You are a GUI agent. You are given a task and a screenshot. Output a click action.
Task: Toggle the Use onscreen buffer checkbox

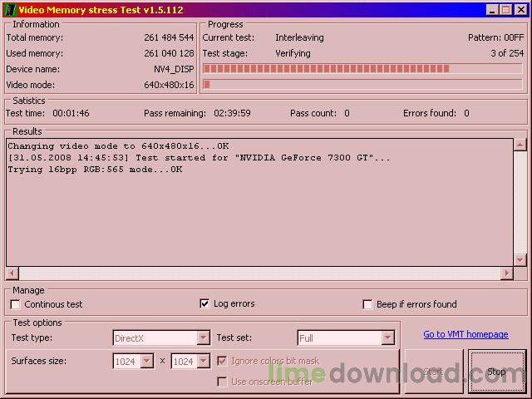[222, 382]
